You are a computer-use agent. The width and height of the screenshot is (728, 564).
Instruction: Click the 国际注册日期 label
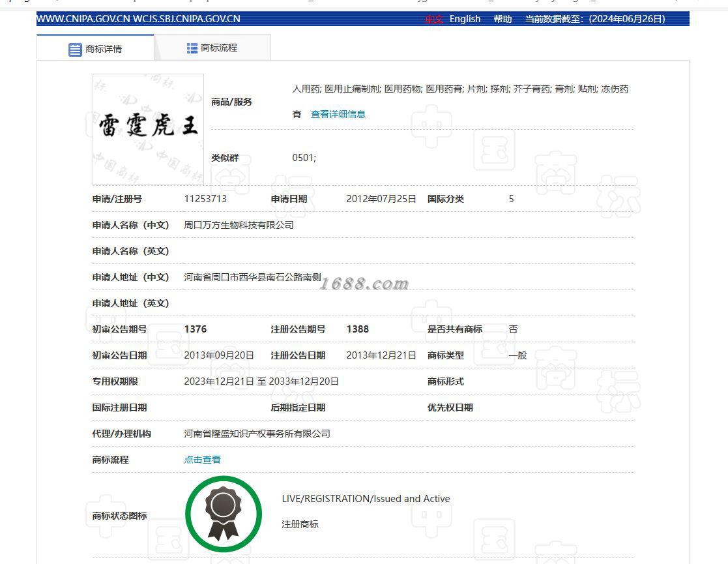pos(119,408)
